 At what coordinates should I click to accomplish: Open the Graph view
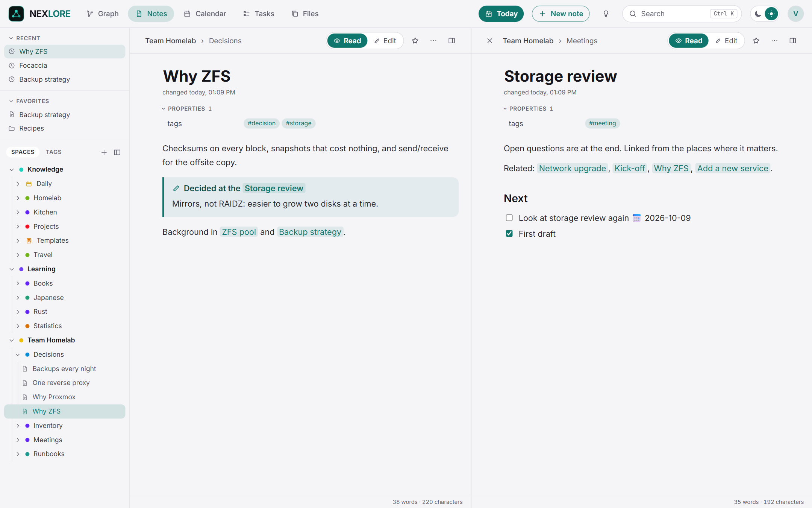click(x=103, y=14)
